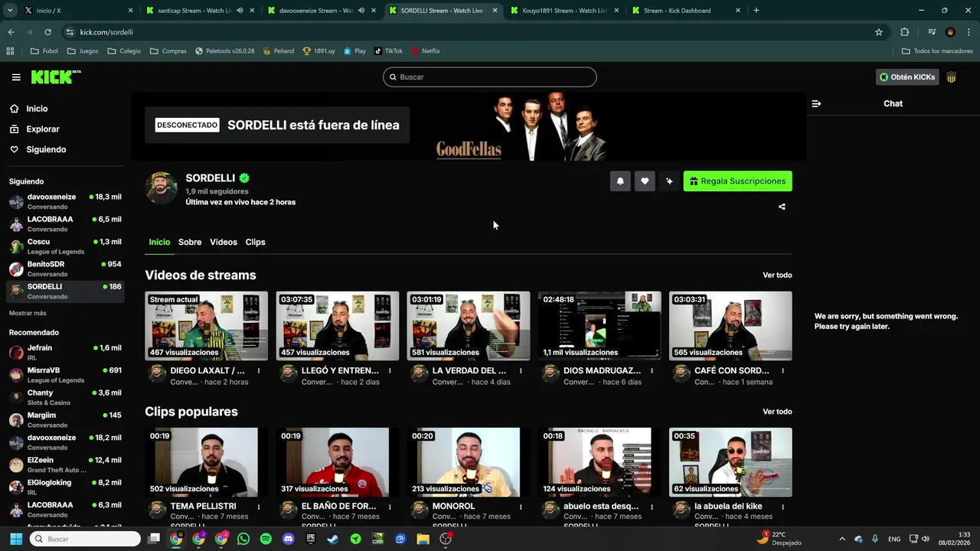
Task: Open options for la abuela del kike clip
Action: pyautogui.click(x=782, y=507)
